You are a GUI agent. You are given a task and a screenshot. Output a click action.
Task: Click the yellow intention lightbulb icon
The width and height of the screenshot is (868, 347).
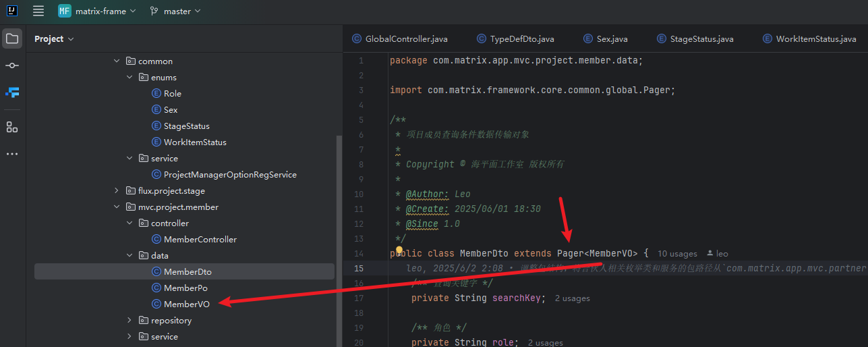tap(399, 252)
